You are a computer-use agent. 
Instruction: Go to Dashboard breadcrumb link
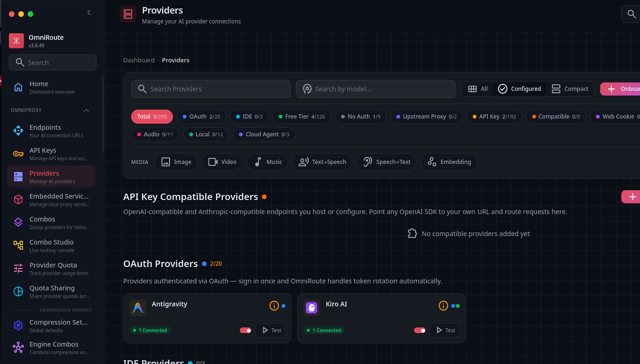point(139,60)
